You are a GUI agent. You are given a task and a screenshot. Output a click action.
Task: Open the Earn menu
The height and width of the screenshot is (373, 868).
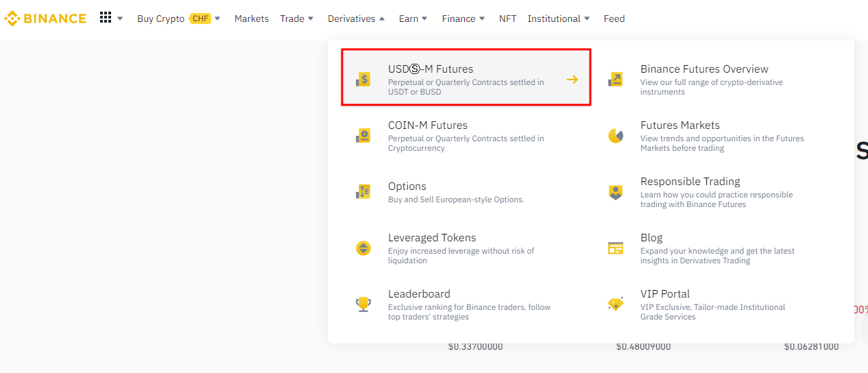tap(409, 19)
